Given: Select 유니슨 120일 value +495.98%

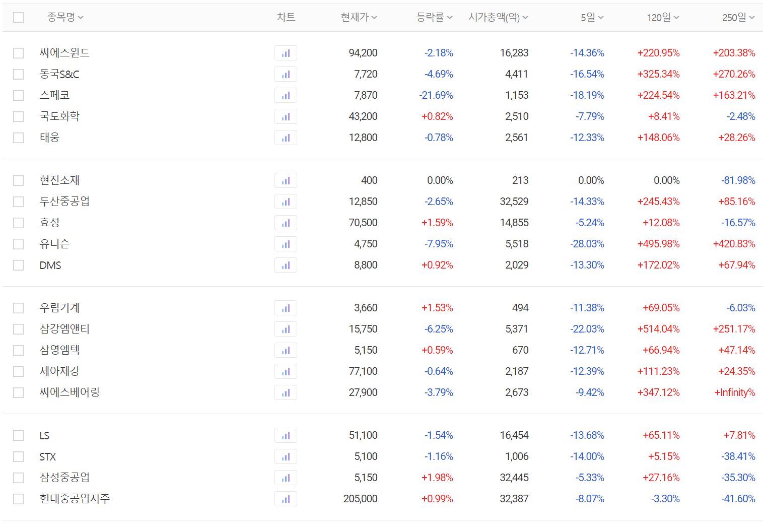Looking at the screenshot, I should (x=659, y=244).
